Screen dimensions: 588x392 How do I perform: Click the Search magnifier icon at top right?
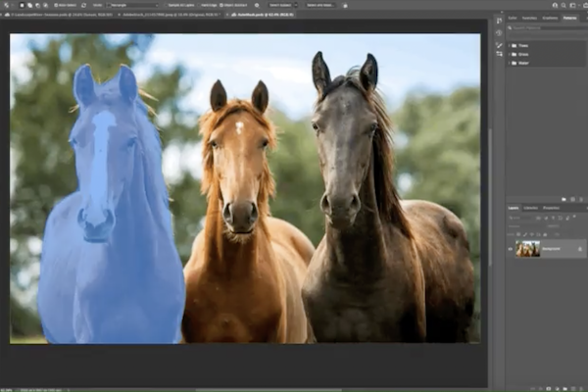563,5
